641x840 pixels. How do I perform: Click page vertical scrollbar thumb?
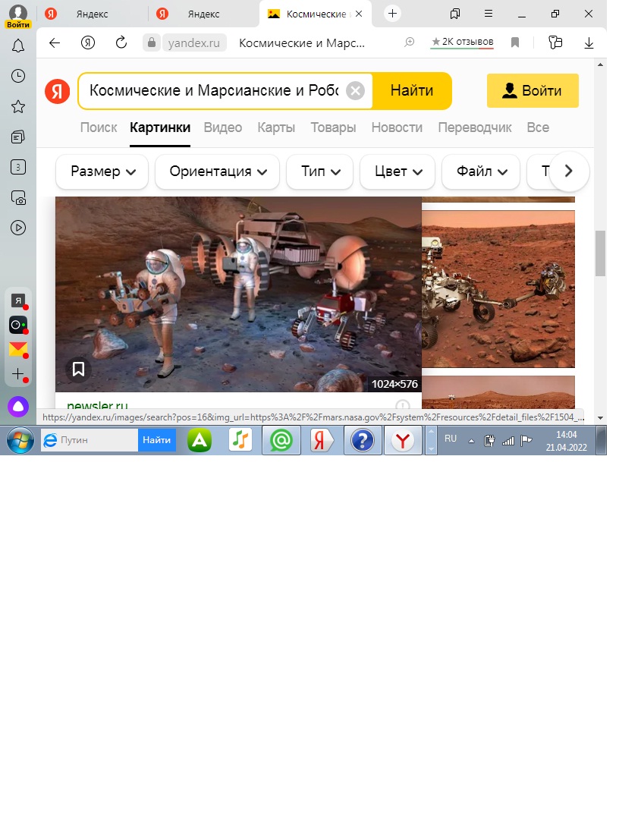pos(600,253)
